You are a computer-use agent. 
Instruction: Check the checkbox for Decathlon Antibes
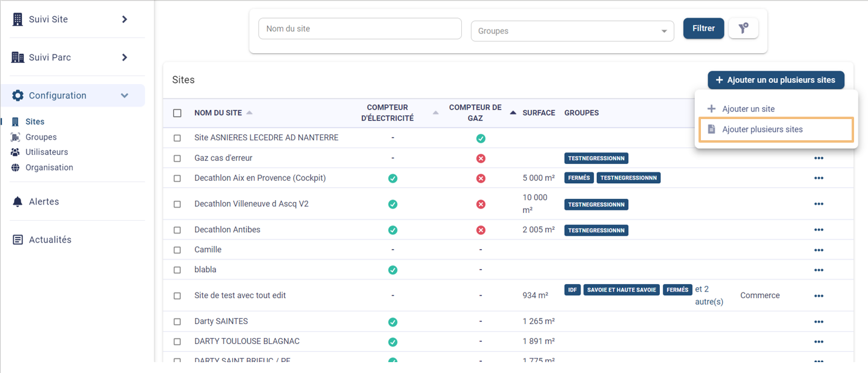click(177, 230)
